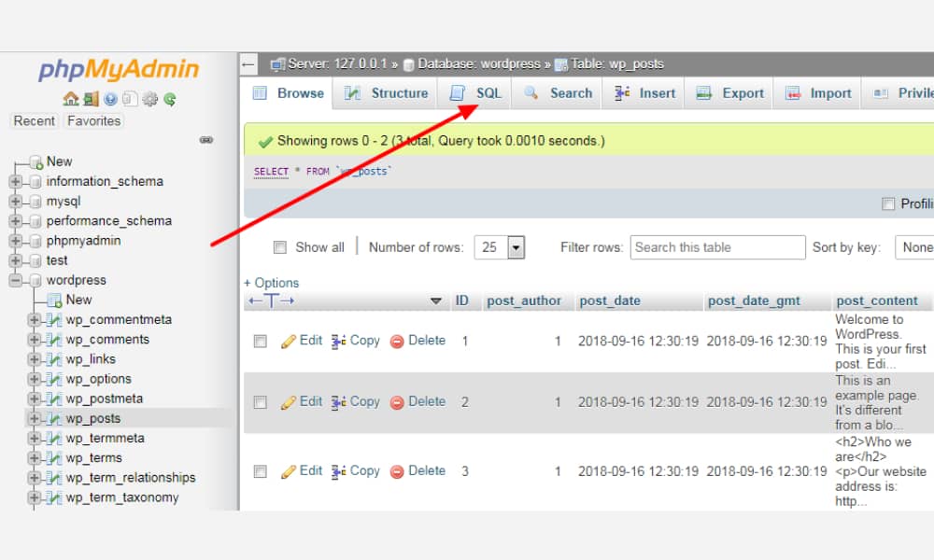Click Copy link for row ID 1

click(364, 341)
